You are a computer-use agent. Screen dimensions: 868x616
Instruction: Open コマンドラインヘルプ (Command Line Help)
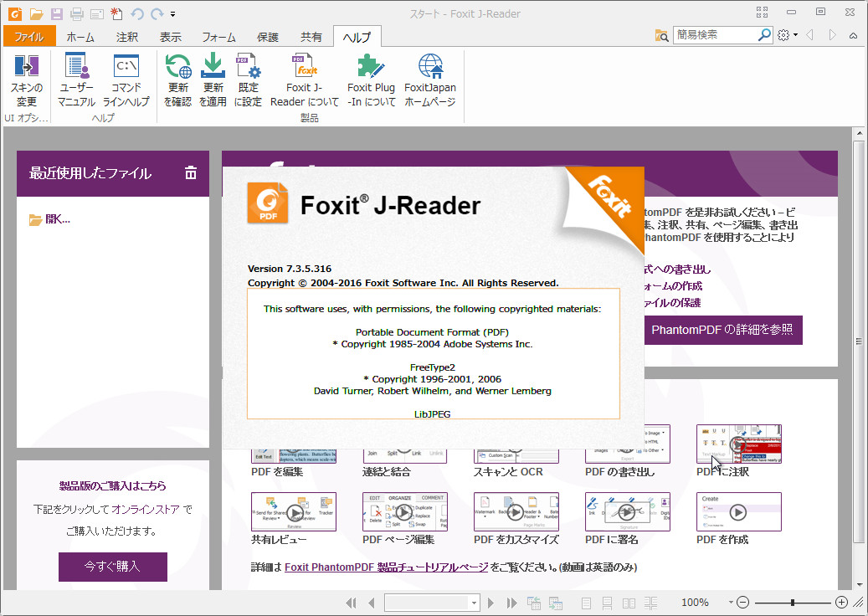(126, 80)
